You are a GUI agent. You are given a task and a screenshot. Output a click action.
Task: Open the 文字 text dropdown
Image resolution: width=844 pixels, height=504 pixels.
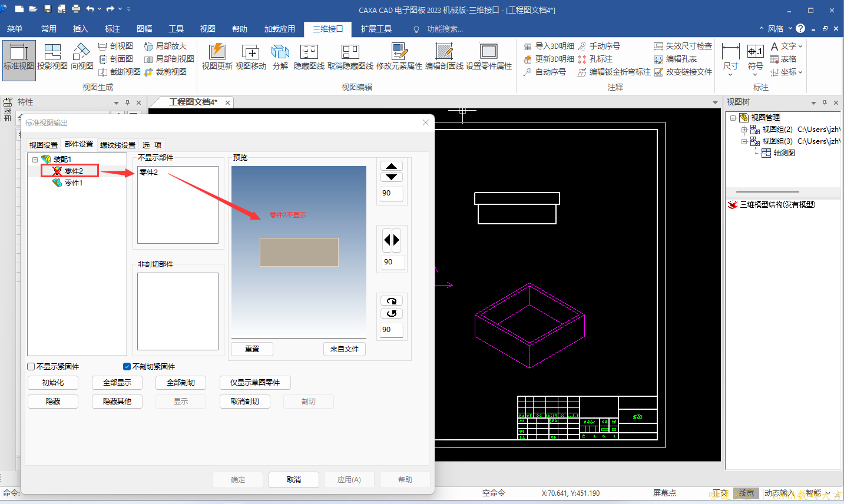click(787, 46)
